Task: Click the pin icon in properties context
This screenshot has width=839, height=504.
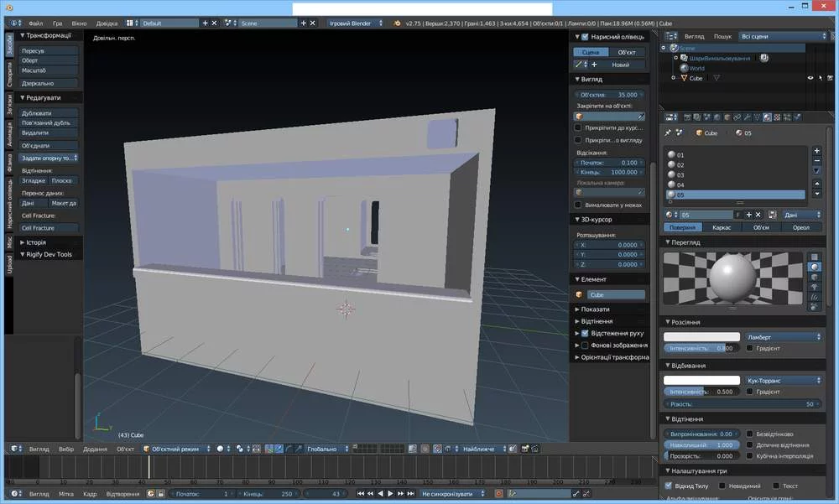Action: [x=668, y=132]
